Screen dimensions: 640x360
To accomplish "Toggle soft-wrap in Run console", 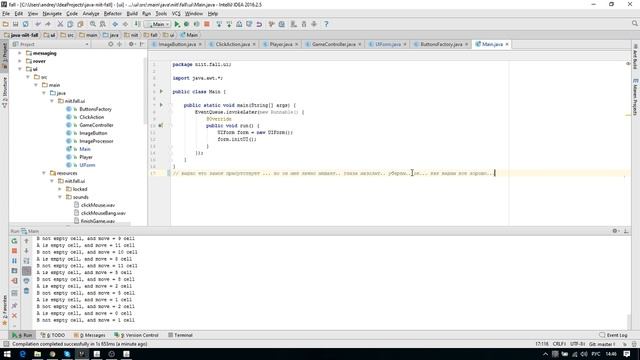I will (27, 261).
